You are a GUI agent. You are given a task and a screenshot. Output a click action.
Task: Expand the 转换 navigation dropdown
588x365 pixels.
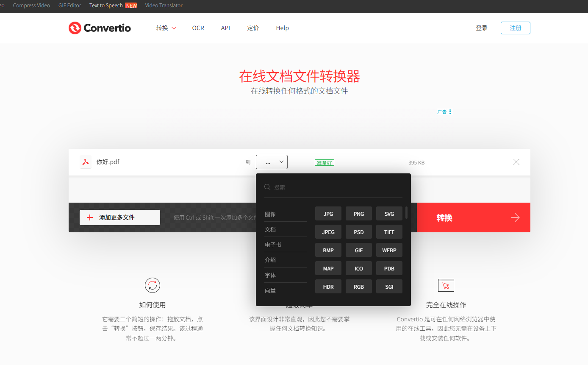pyautogui.click(x=166, y=28)
